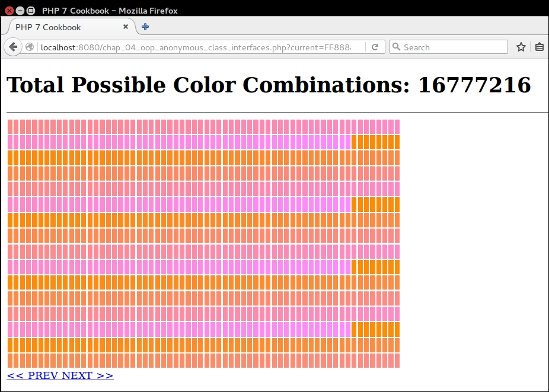The image size is (549, 392).
Task: Close the PHP 7 Cookbook tab
Action: click(x=125, y=27)
